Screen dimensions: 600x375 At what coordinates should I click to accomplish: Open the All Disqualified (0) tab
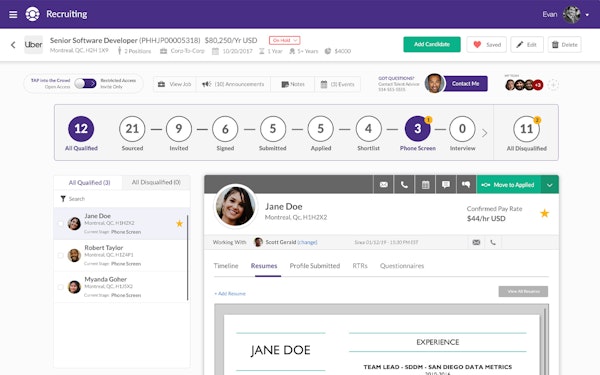pos(156,182)
